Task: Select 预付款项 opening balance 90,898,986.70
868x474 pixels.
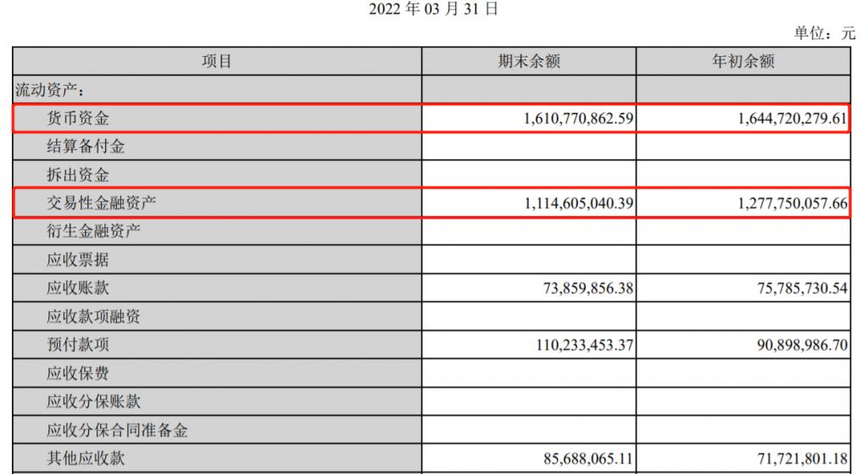Action: [802, 345]
